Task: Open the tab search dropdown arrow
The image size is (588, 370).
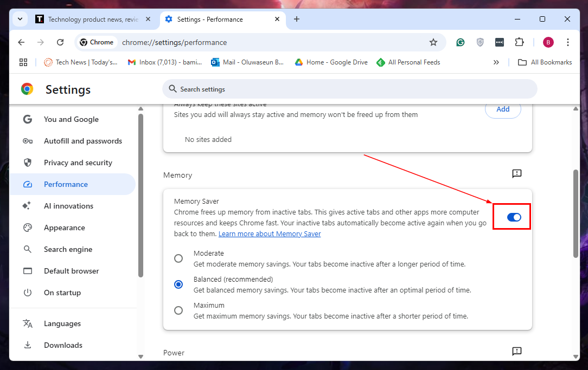Action: click(x=20, y=19)
